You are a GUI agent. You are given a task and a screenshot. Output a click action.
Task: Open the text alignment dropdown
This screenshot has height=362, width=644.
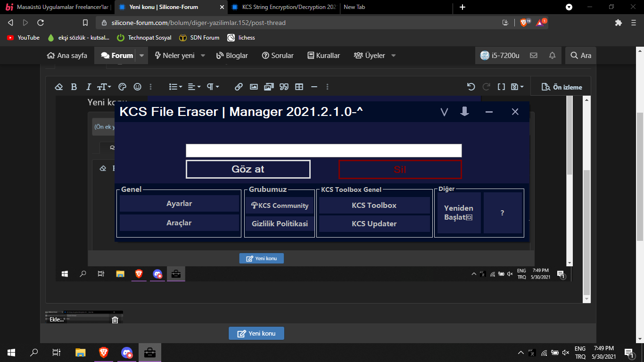(x=194, y=87)
